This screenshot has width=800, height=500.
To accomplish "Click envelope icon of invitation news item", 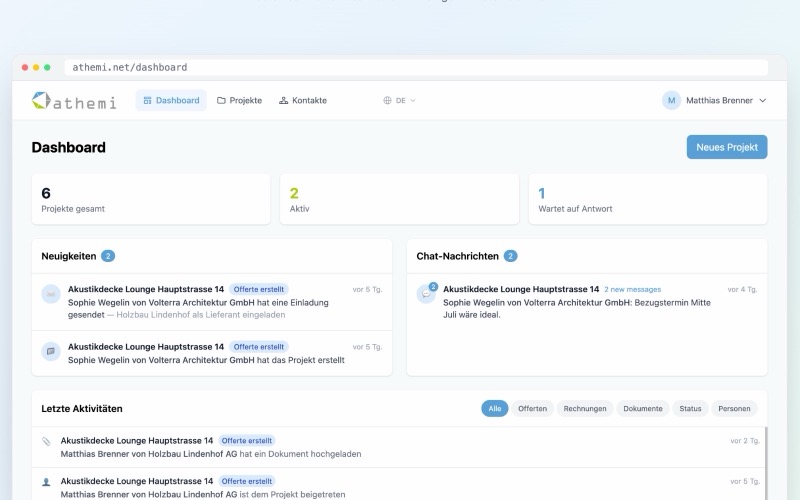I will pos(51,294).
